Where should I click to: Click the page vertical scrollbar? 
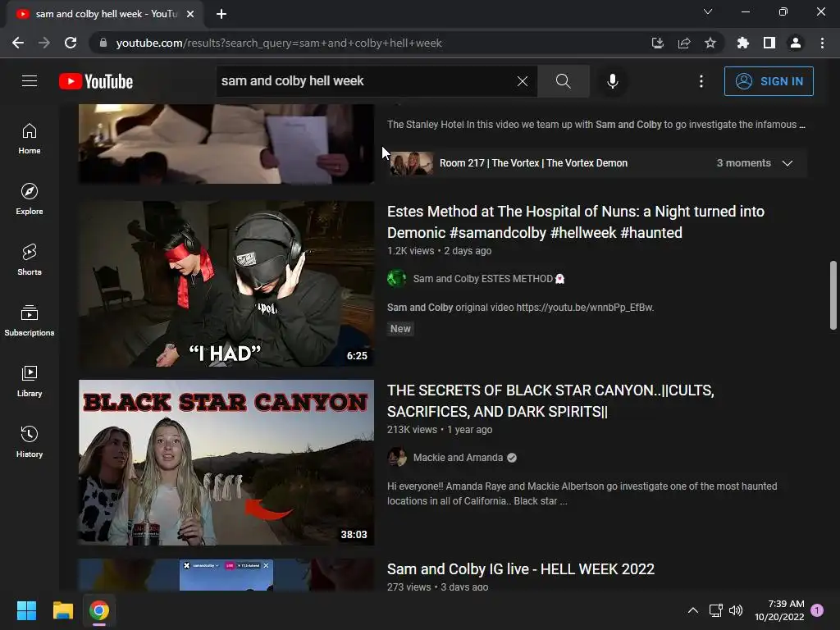[x=833, y=295]
